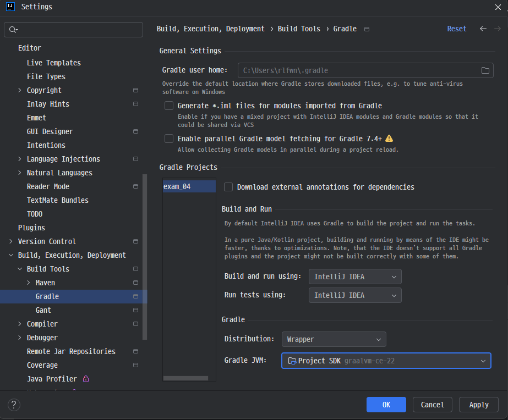Click the Apply button

[x=478, y=405]
